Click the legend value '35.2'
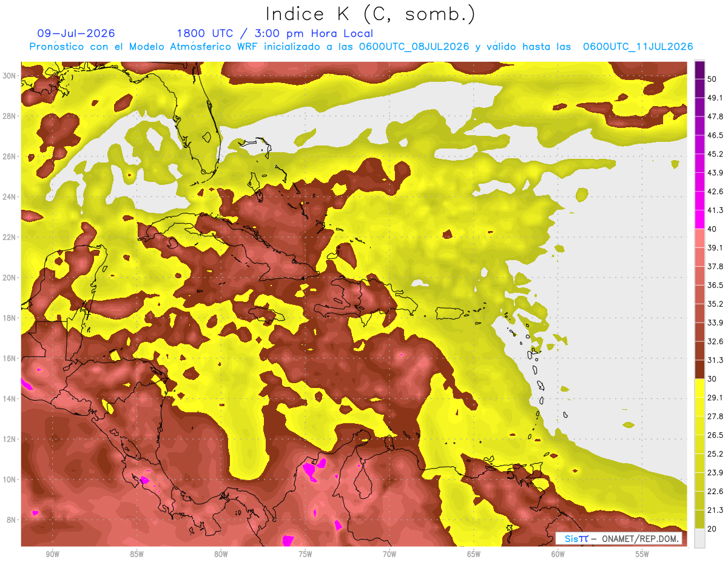Image resolution: width=728 pixels, height=562 pixels. point(715,304)
